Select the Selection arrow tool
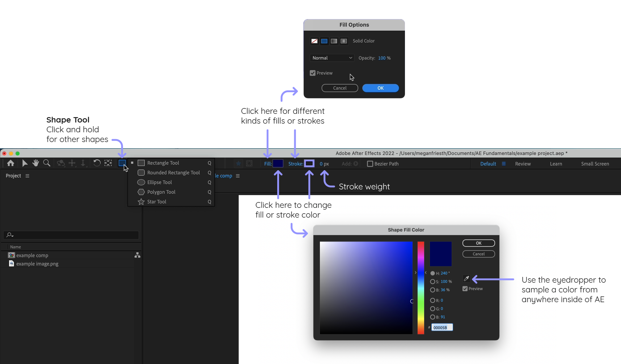The image size is (621, 364). pos(25,163)
